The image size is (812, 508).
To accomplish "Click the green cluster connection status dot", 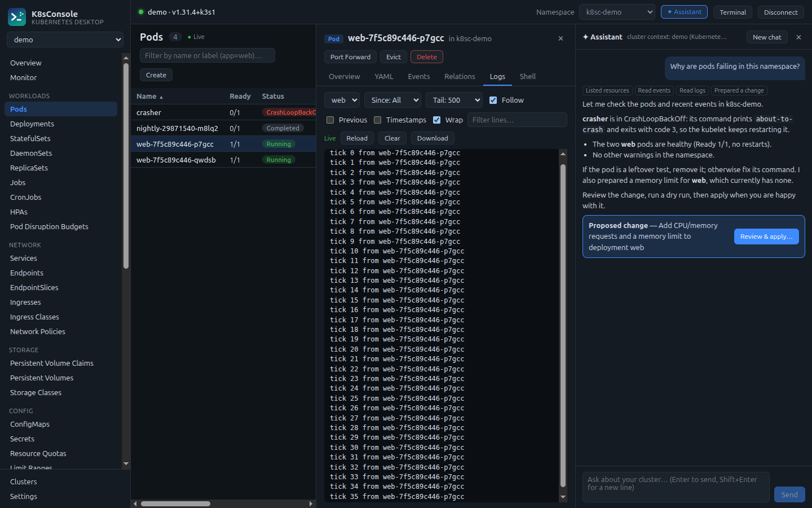I will pyautogui.click(x=141, y=12).
